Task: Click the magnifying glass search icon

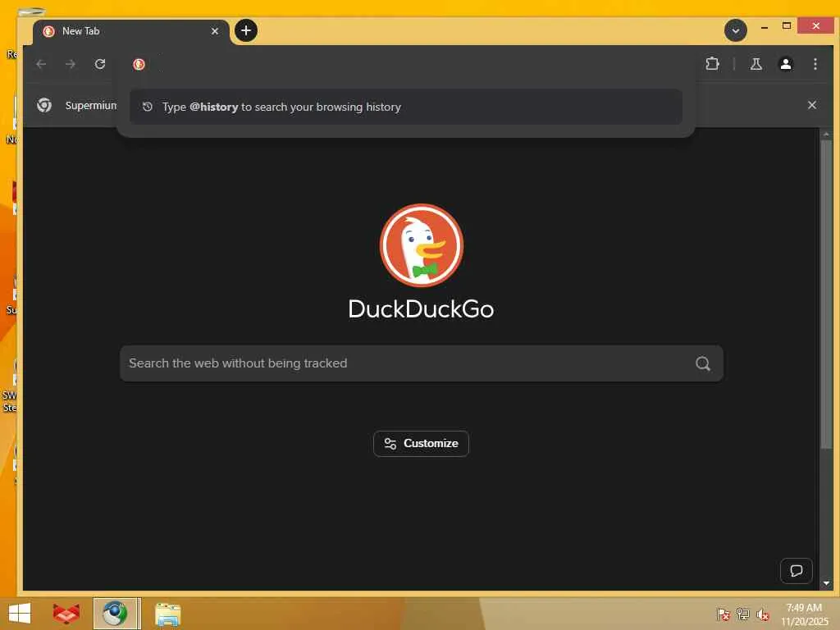Action: [x=703, y=363]
